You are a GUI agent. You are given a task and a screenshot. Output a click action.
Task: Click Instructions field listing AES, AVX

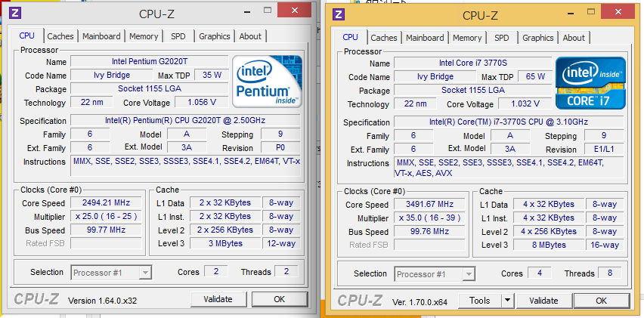[509, 168]
